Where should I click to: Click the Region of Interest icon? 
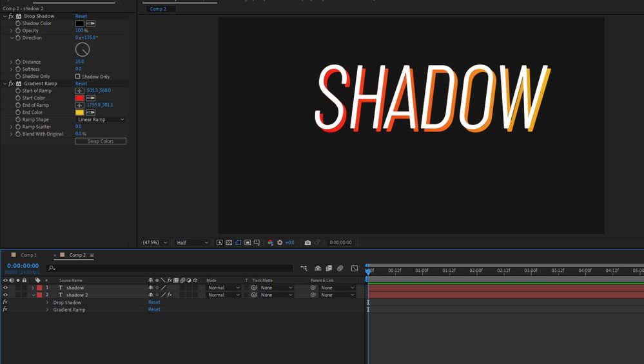248,242
